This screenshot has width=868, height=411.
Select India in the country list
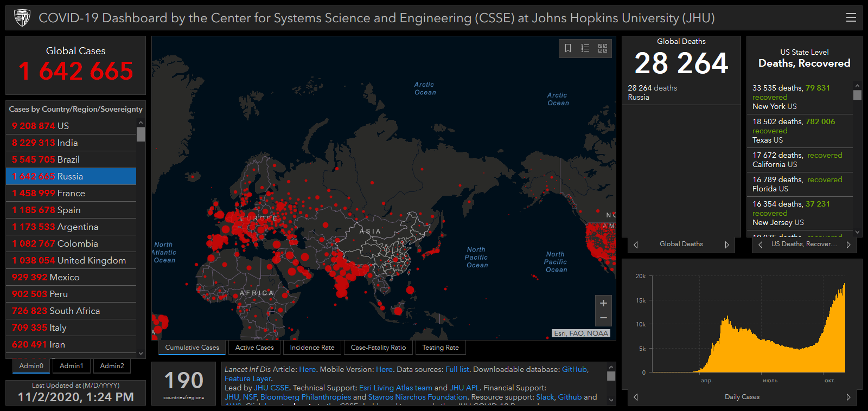(x=71, y=143)
